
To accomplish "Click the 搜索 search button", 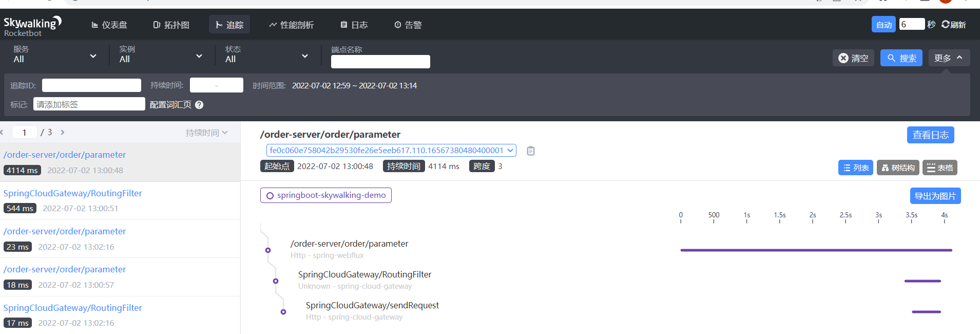I will 901,58.
